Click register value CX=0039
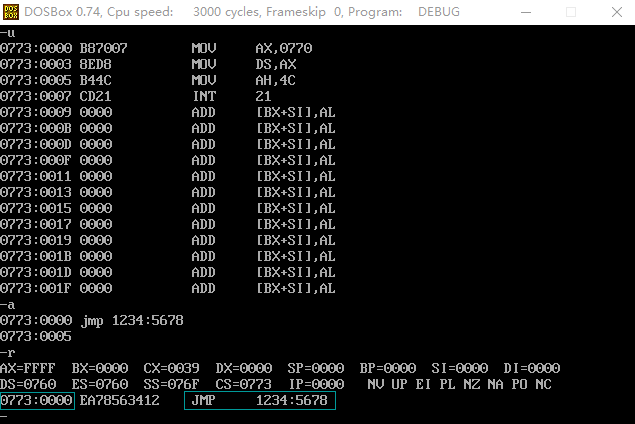The image size is (635, 424). coord(171,369)
